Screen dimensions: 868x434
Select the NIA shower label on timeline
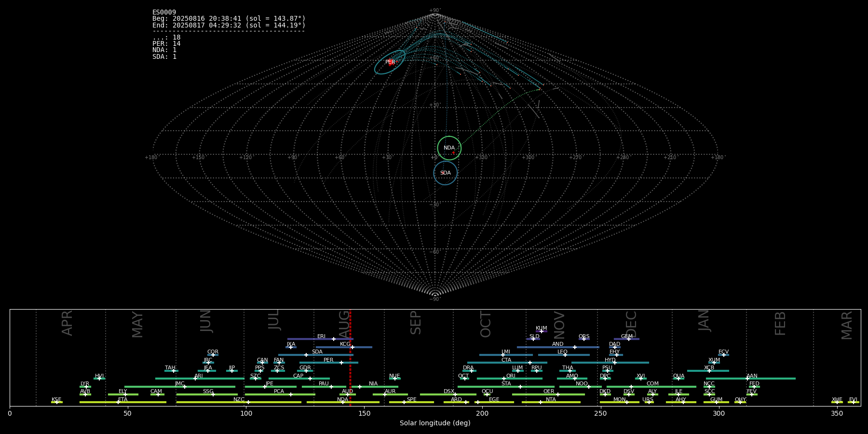click(373, 384)
